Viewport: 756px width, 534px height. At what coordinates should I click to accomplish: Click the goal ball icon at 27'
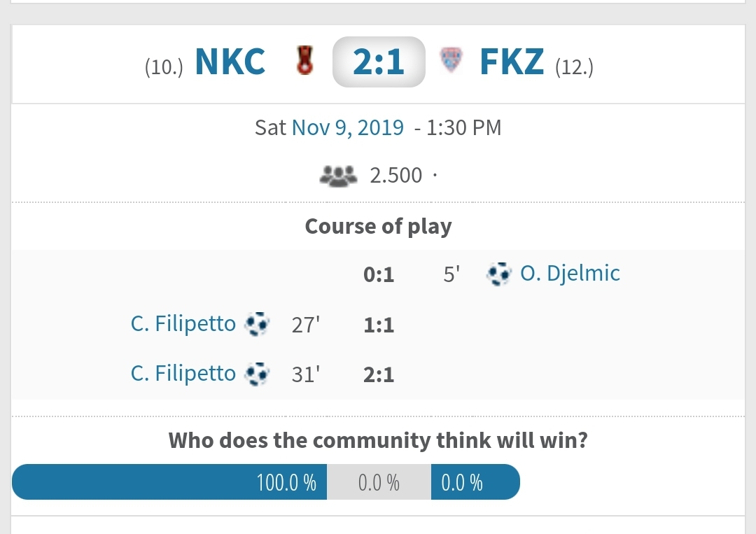coord(257,324)
